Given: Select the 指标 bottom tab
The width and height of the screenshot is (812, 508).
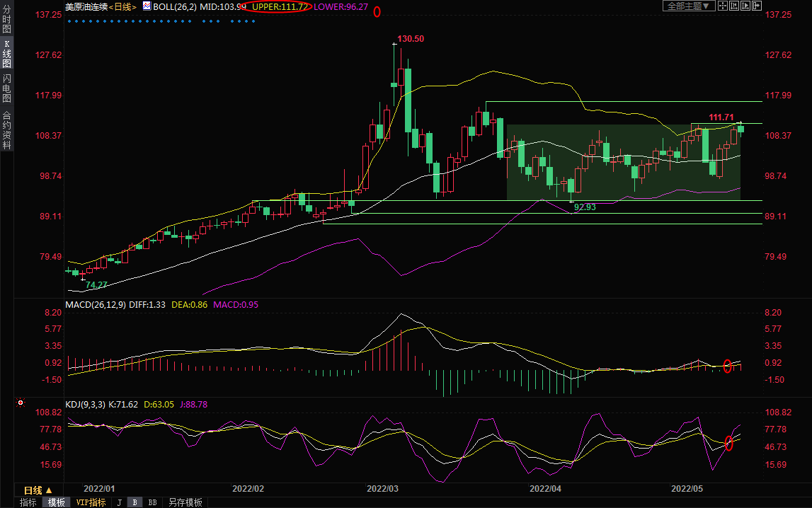Looking at the screenshot, I should [x=28, y=502].
